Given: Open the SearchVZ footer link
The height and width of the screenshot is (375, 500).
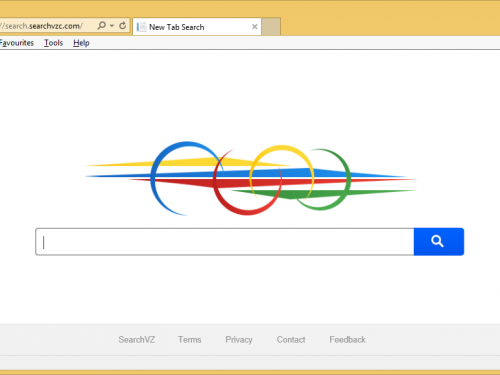Looking at the screenshot, I should coord(137,340).
